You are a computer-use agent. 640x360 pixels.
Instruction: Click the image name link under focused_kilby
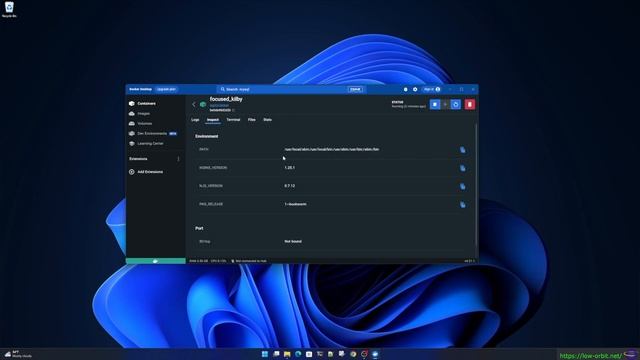[x=219, y=106]
